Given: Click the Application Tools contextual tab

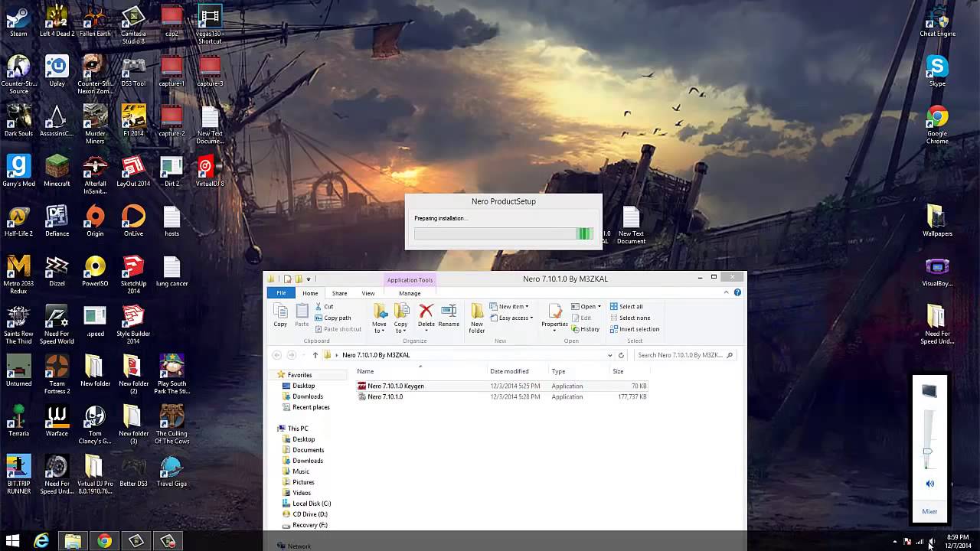Looking at the screenshot, I should pos(410,280).
